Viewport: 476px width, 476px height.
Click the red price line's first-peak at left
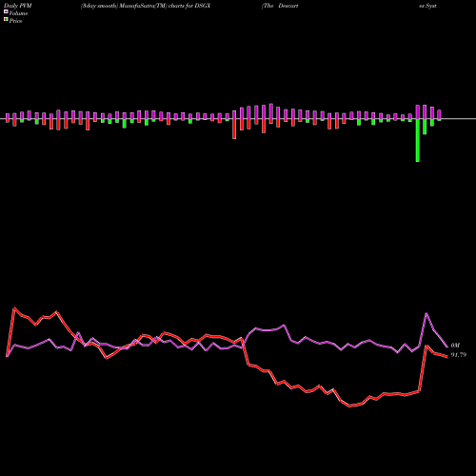14,307
